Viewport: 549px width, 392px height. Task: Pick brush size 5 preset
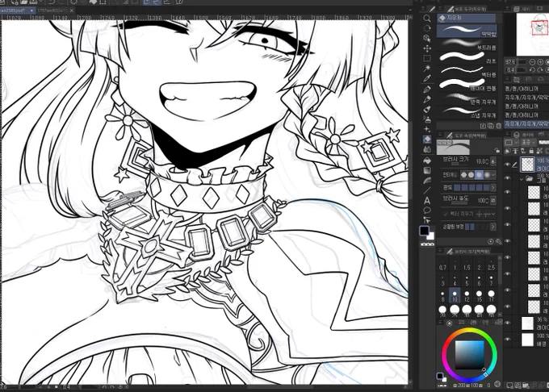tap(467, 281)
